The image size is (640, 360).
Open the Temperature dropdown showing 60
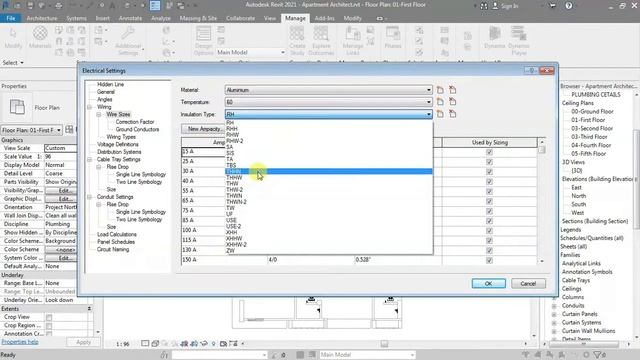coord(329,102)
